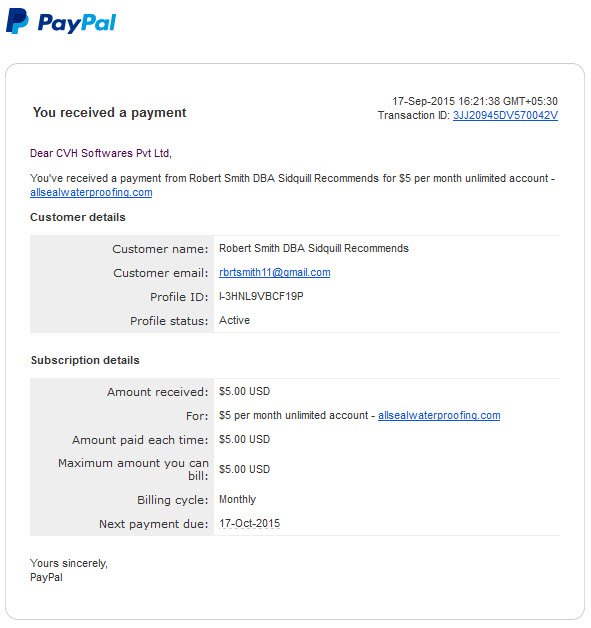Open allsealwaterproofing.com link in the For row
This screenshot has height=628, width=591.
[439, 415]
